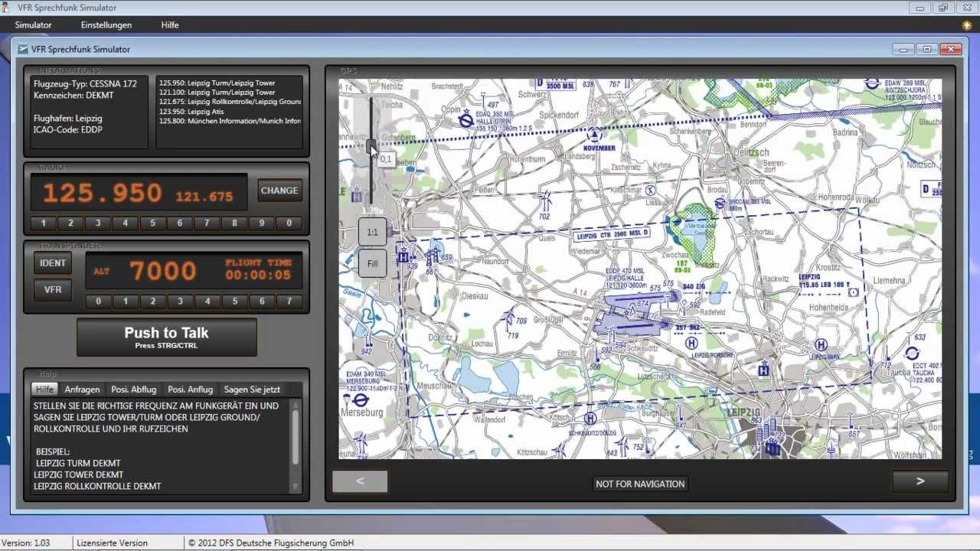This screenshot has width=980, height=551.
Task: Switch to the Anfragen tab
Action: point(82,390)
